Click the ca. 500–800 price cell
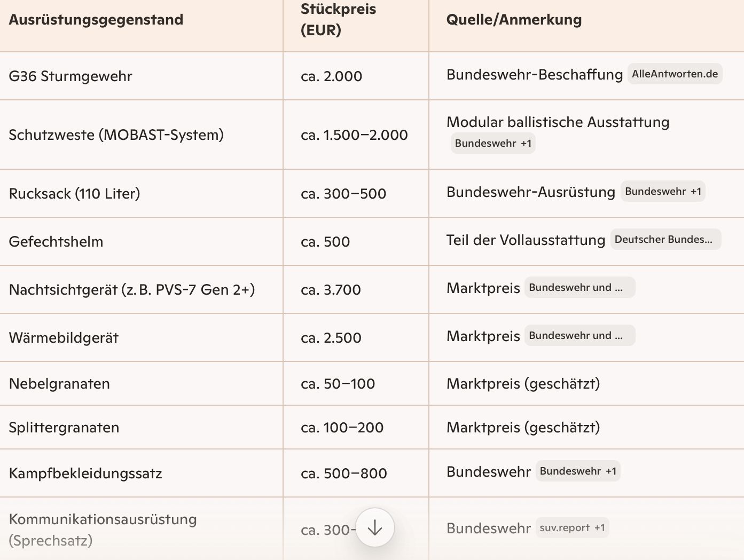744x560 pixels. tap(343, 474)
